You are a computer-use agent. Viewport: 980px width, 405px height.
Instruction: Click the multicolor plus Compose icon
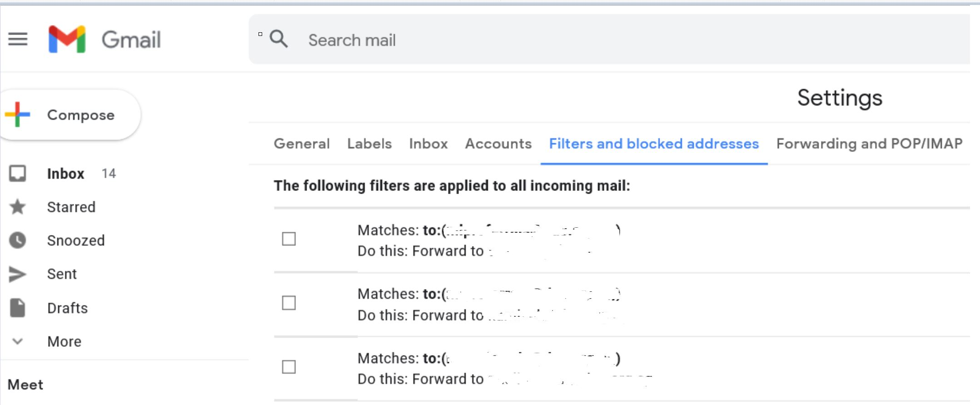pyautogui.click(x=17, y=114)
